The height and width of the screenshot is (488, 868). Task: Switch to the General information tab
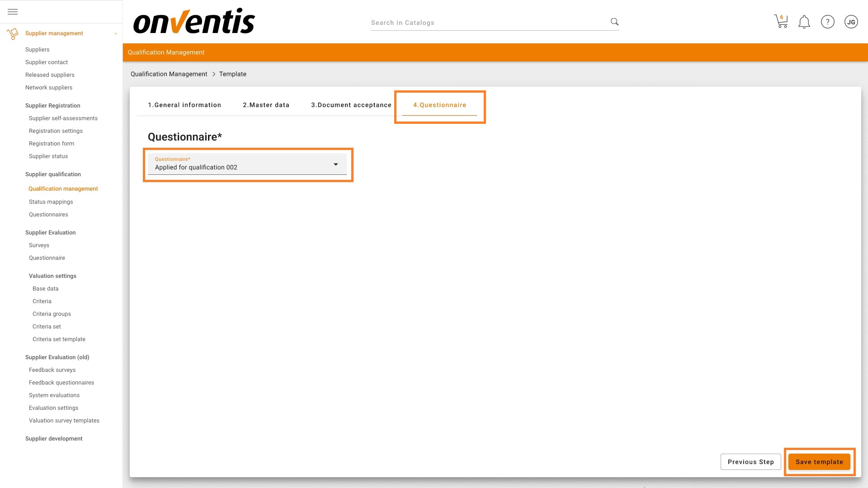pyautogui.click(x=184, y=105)
